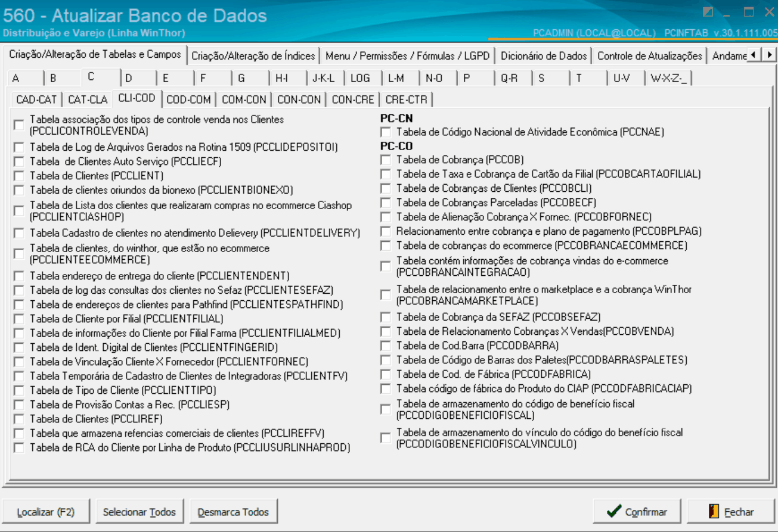This screenshot has width=778, height=532.
Task: Check the PCCOBRANCAINTEGRACAO checkbox
Action: tap(386, 266)
